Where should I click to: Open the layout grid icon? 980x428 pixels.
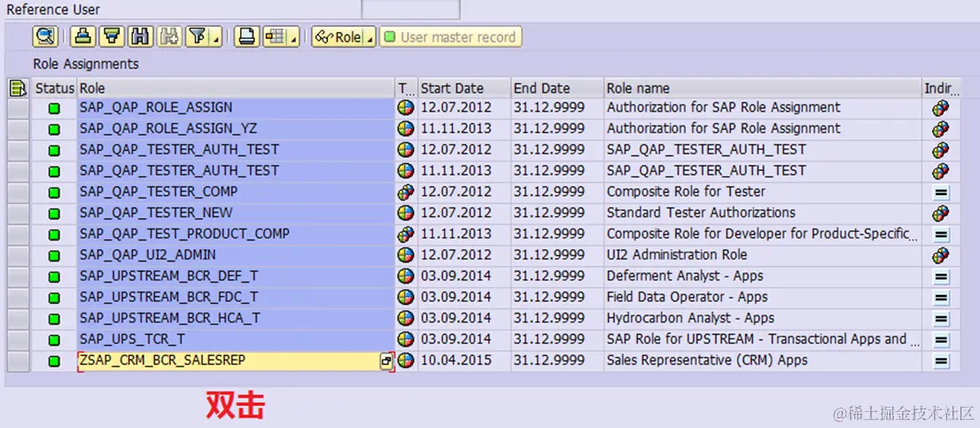coord(275,37)
